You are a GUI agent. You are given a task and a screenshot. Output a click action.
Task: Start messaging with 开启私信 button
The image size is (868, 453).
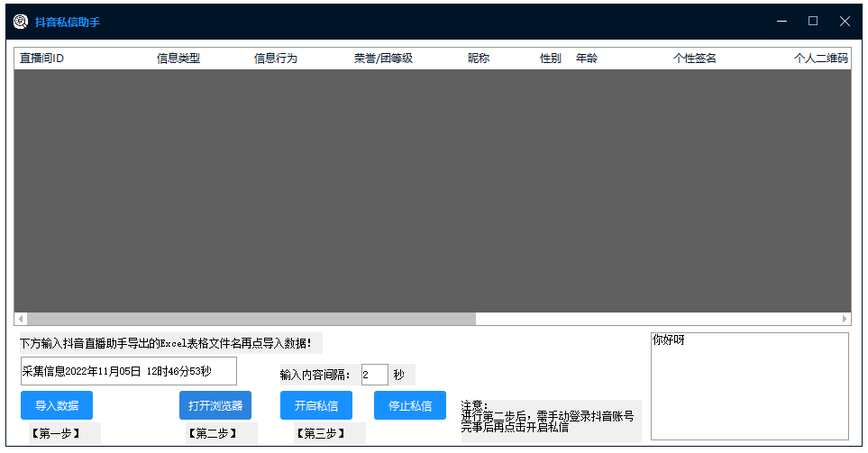(x=315, y=405)
